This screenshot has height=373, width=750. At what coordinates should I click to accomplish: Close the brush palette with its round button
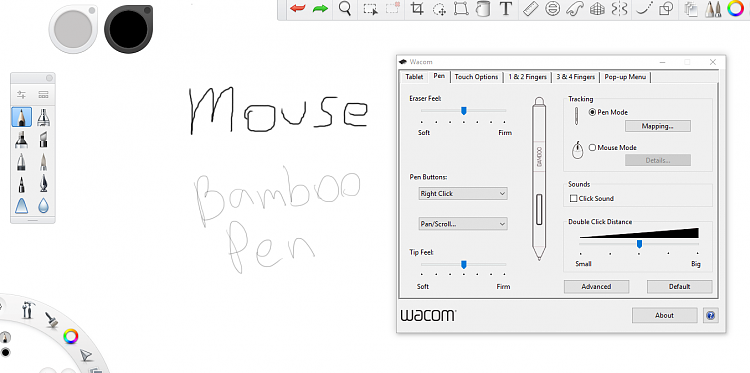[49, 78]
